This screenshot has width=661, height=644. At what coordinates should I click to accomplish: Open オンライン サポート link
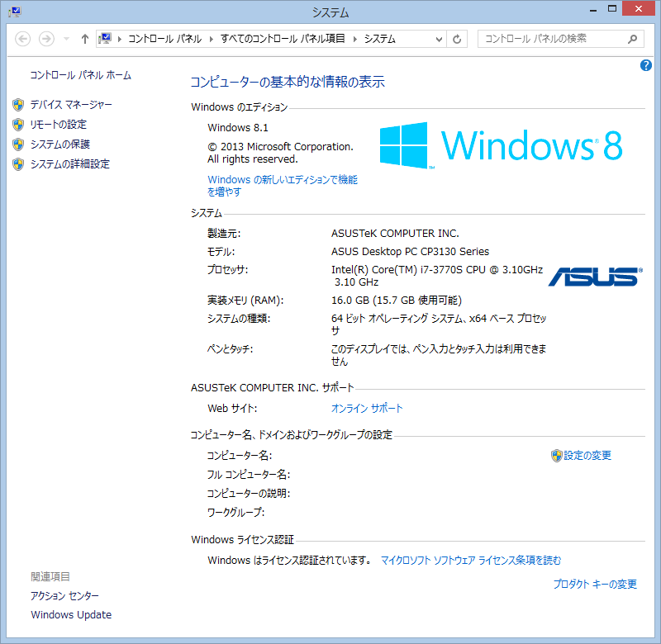pos(367,408)
